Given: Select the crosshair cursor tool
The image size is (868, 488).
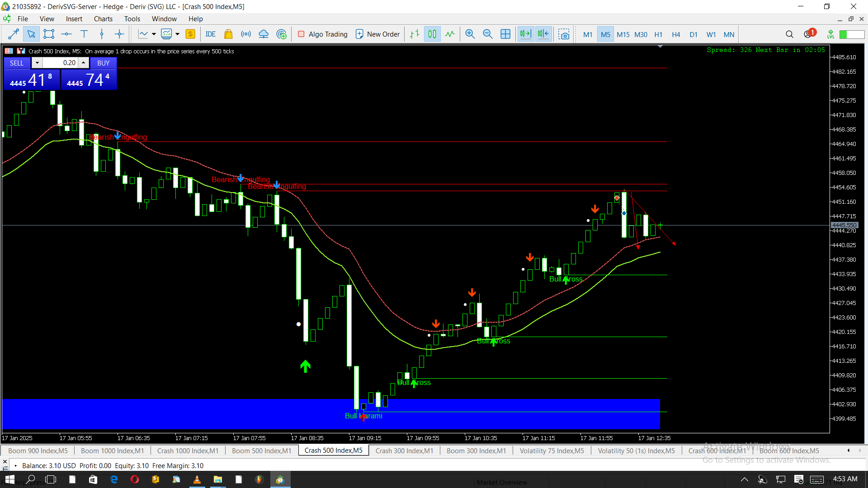Looking at the screenshot, I should click(x=119, y=34).
